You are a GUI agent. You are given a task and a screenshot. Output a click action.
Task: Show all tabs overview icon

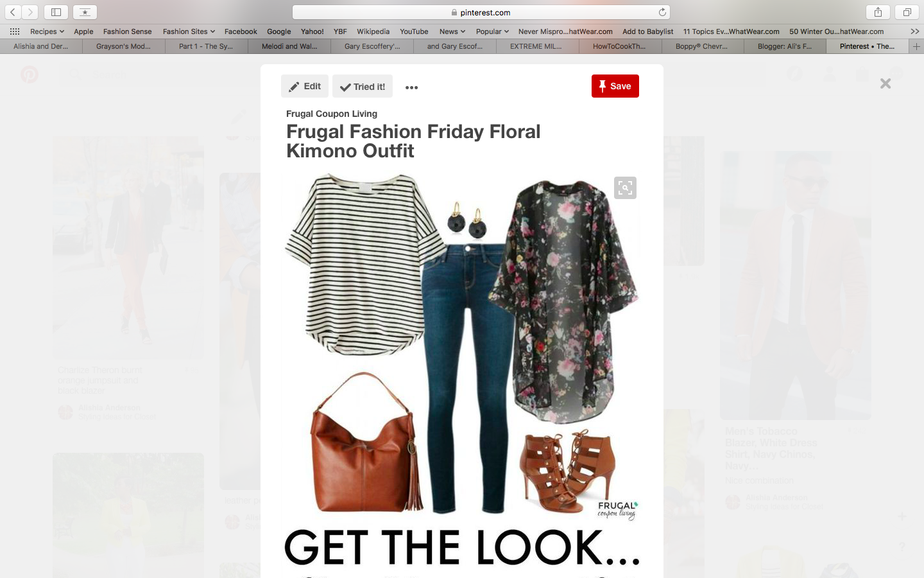[907, 12]
